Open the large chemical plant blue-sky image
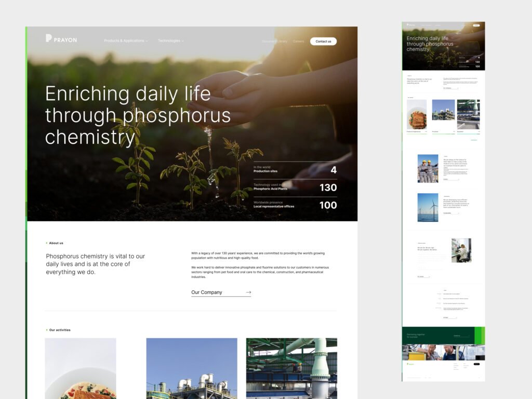 pos(192,368)
